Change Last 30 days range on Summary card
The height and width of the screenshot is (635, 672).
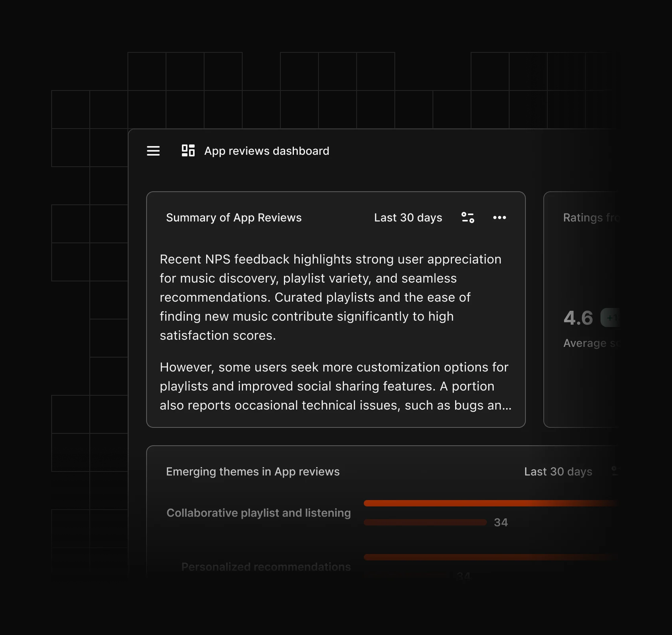pos(408,217)
